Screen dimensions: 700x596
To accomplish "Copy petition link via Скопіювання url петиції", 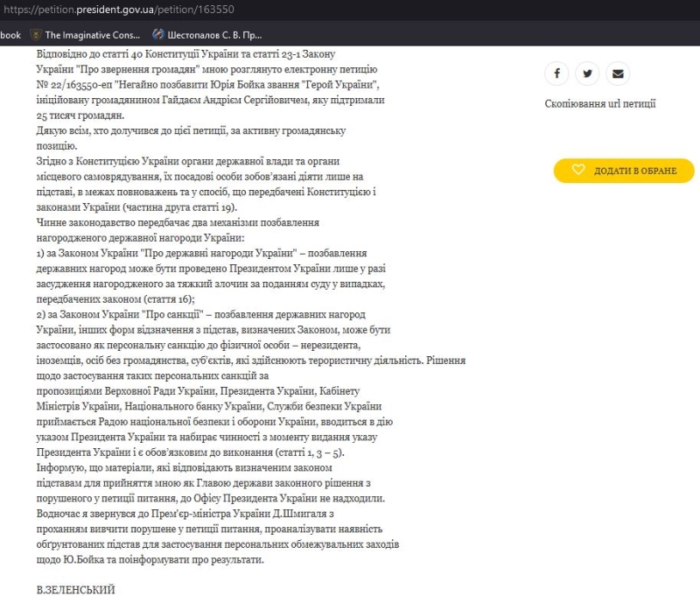I will pyautogui.click(x=599, y=104).
